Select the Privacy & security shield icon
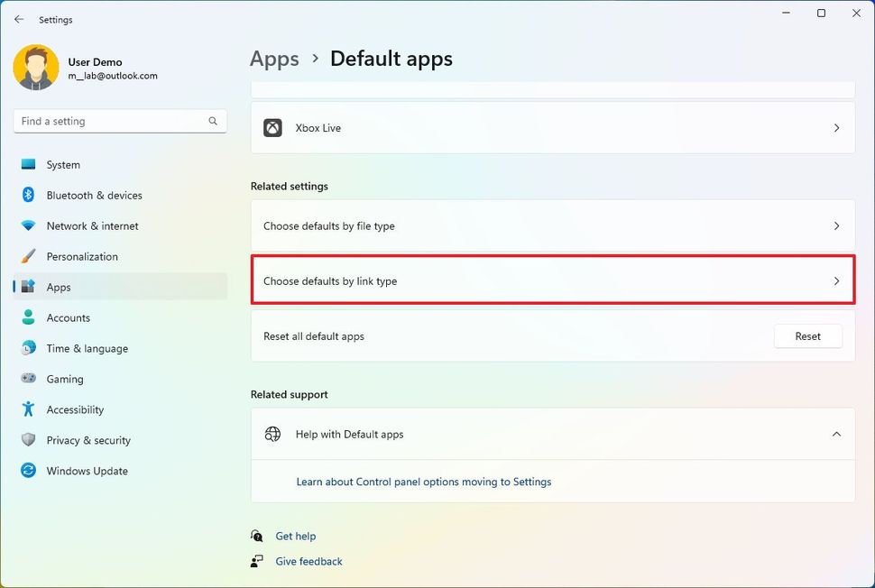 pyautogui.click(x=32, y=440)
